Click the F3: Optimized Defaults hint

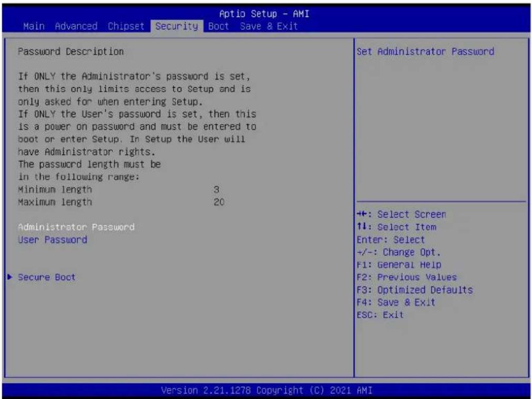(x=415, y=290)
